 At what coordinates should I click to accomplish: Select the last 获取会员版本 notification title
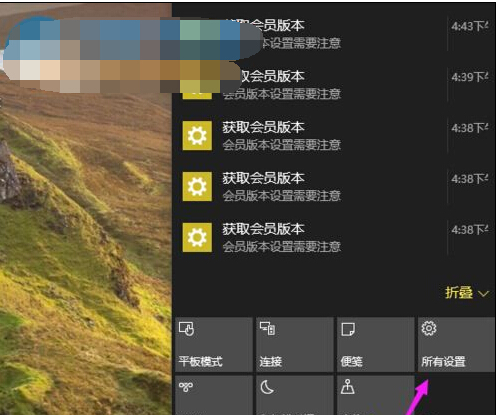pyautogui.click(x=263, y=229)
